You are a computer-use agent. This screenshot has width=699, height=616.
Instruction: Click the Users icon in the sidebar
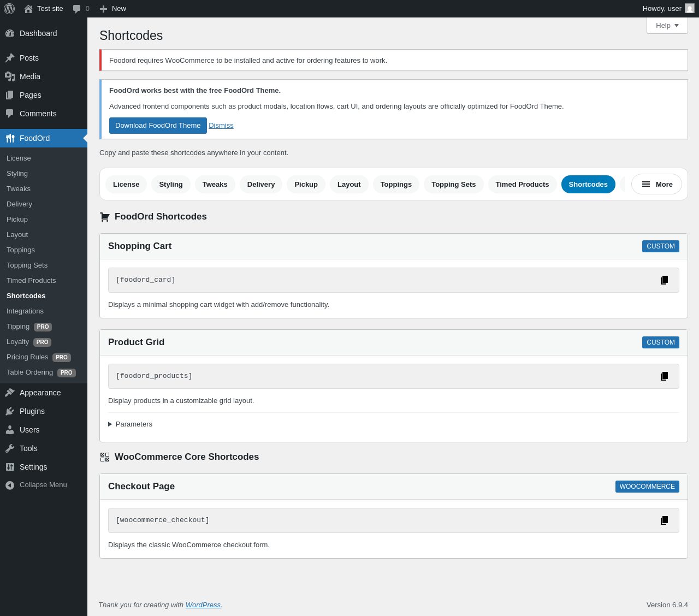coord(10,430)
